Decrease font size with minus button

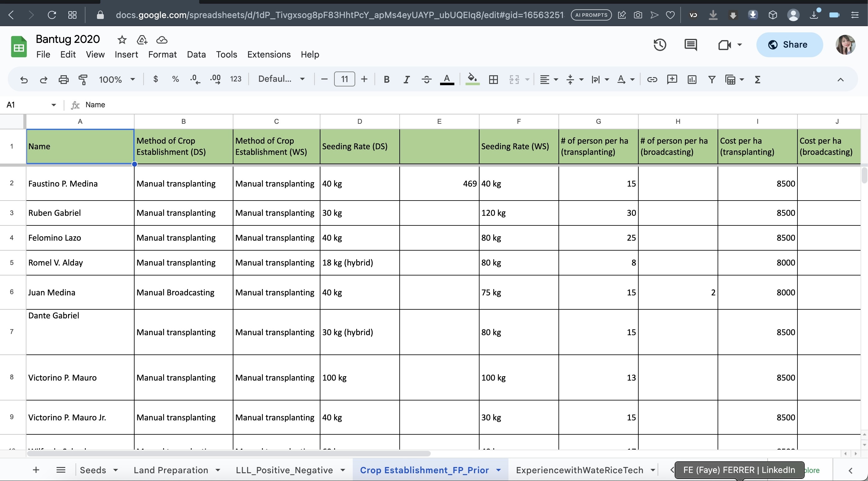coord(324,79)
